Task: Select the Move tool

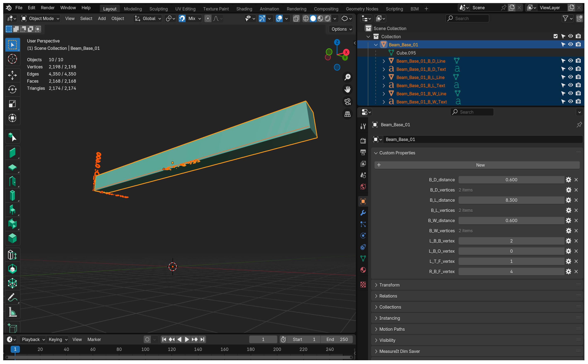Action: pos(12,75)
